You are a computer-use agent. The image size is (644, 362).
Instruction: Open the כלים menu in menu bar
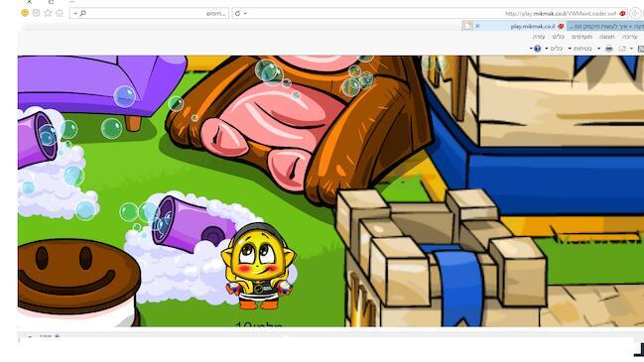click(x=558, y=37)
